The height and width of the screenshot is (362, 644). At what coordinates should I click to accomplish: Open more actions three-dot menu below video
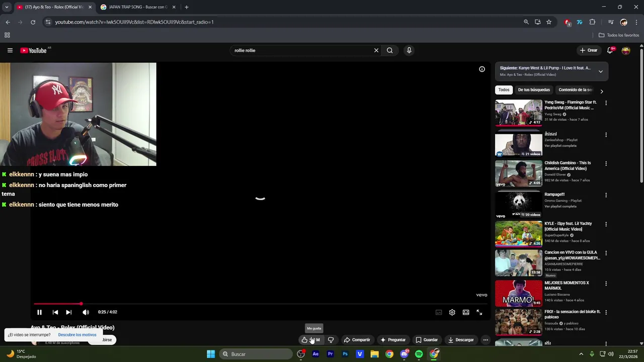(486, 340)
